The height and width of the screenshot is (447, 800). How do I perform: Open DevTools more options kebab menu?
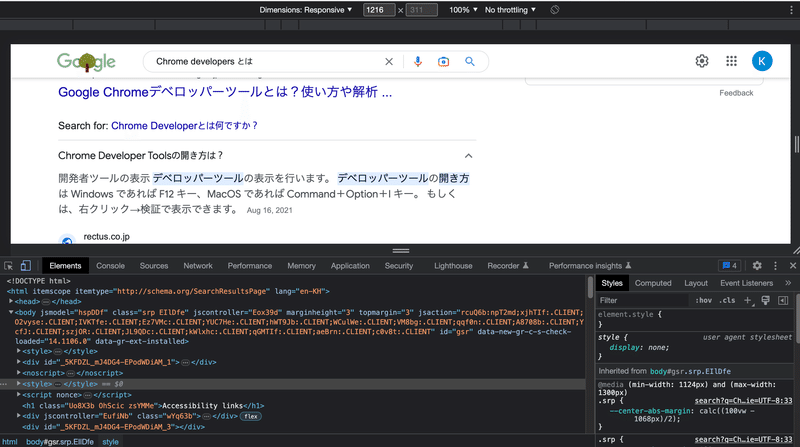776,265
